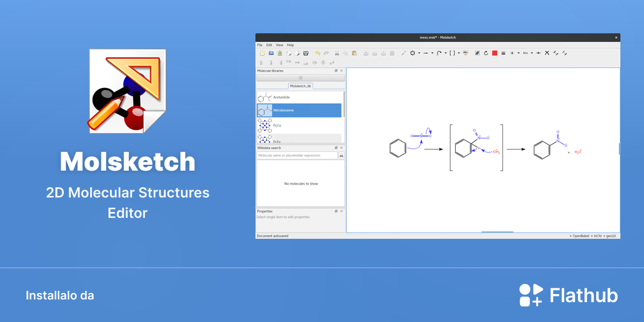Select Nitrobenzene in molecule library
The width and height of the screenshot is (644, 322).
(x=299, y=110)
